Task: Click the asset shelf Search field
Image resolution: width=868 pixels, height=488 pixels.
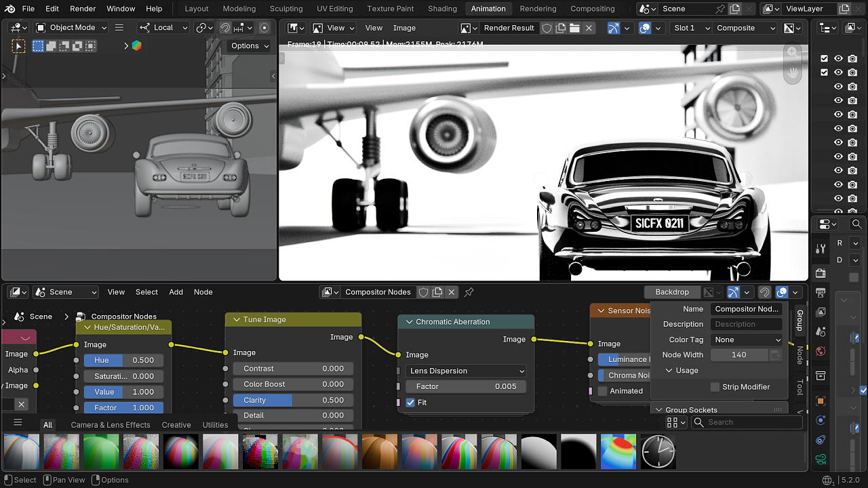Action: (x=747, y=422)
